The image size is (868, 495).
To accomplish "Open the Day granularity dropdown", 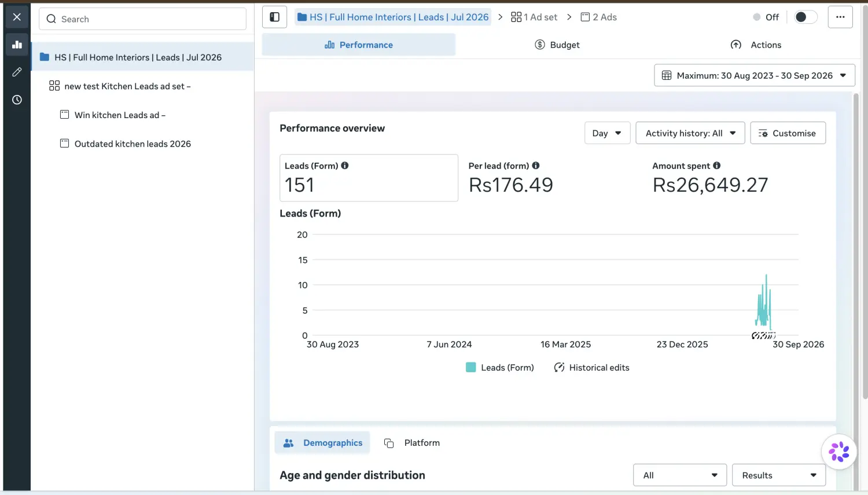I will point(607,133).
